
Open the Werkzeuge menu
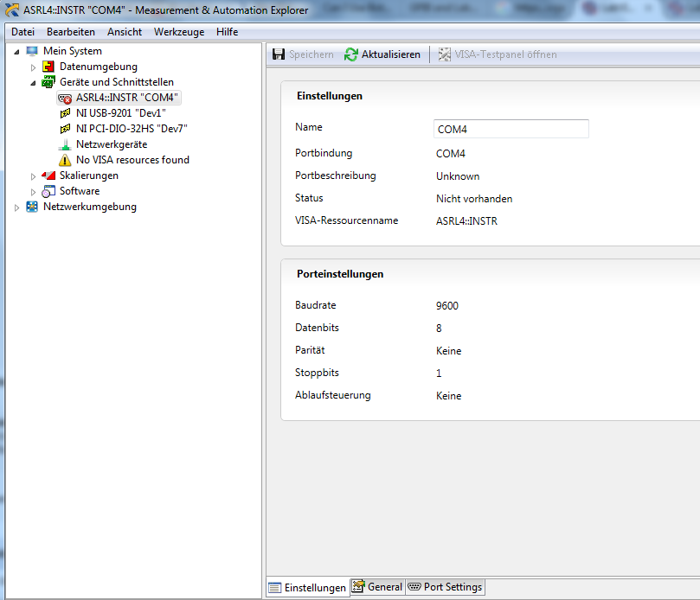(179, 32)
